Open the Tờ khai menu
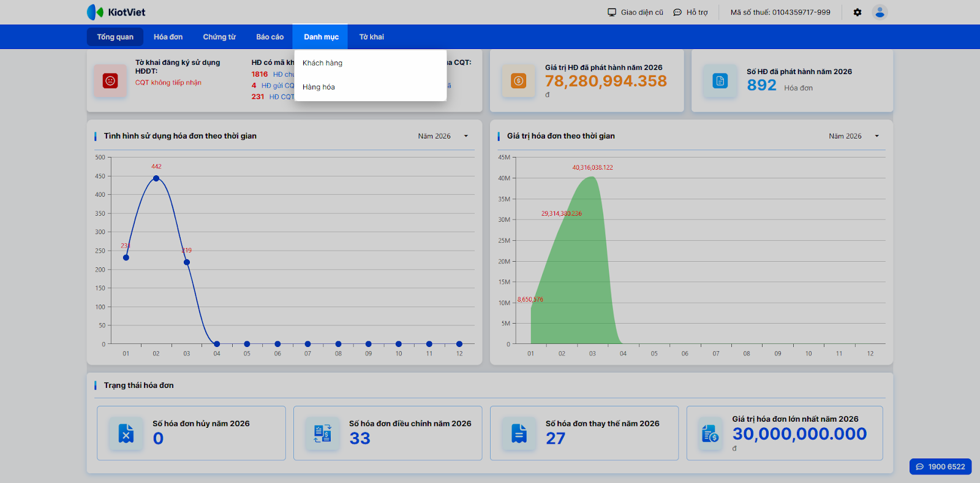980x483 pixels. 371,37
